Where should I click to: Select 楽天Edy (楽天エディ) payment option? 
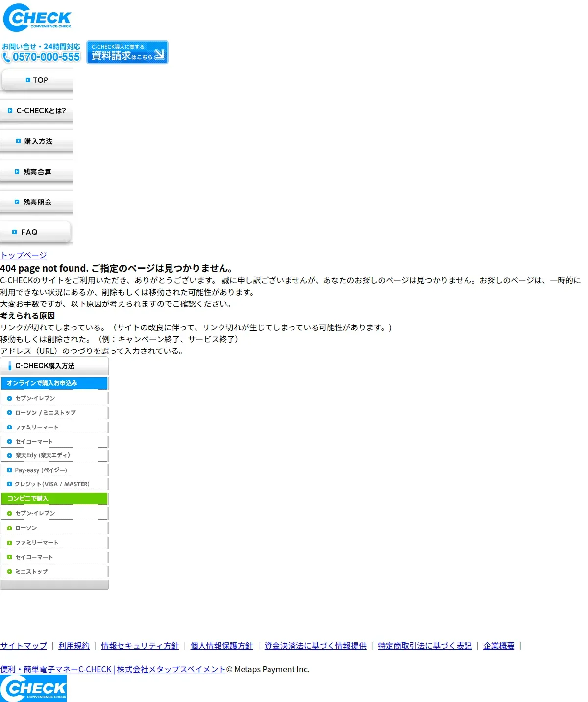54,455
